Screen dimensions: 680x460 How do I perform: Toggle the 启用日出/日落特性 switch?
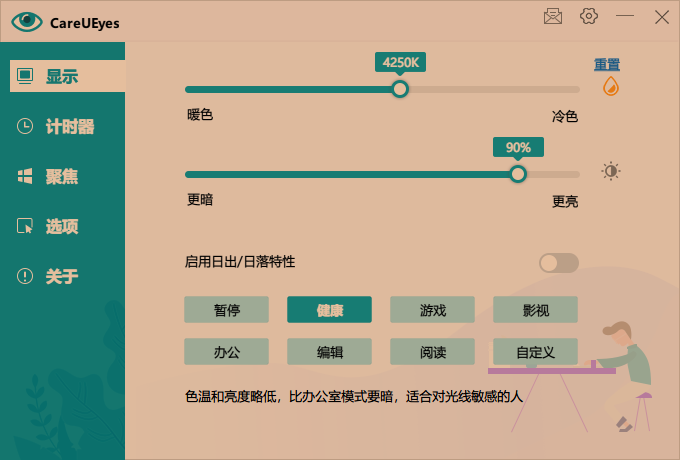click(559, 263)
